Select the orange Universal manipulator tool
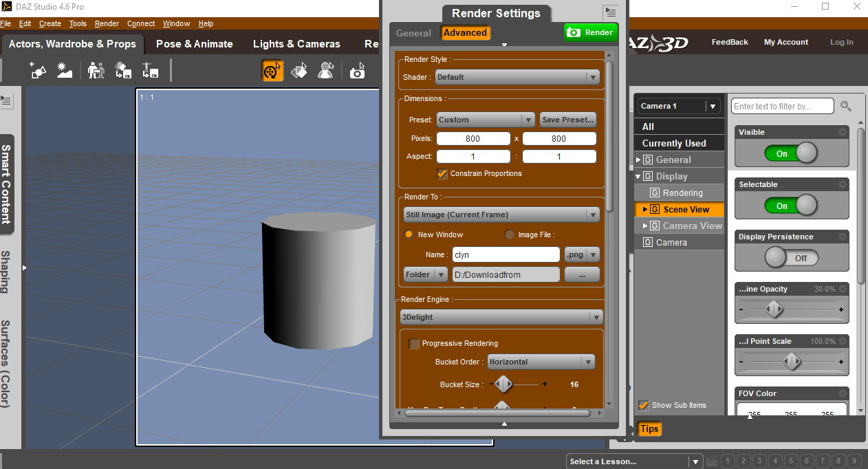Screen dimensions: 868x469 (x=273, y=70)
